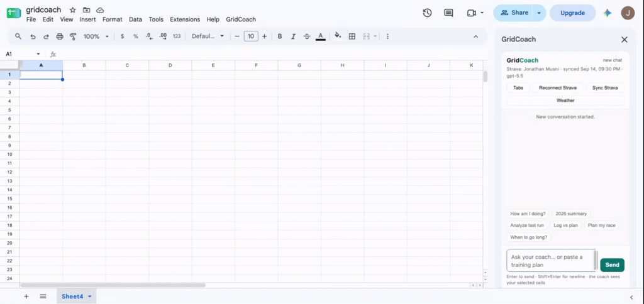Image resolution: width=644 pixels, height=304 pixels.
Task: Open the comments icon
Action: pos(448,13)
